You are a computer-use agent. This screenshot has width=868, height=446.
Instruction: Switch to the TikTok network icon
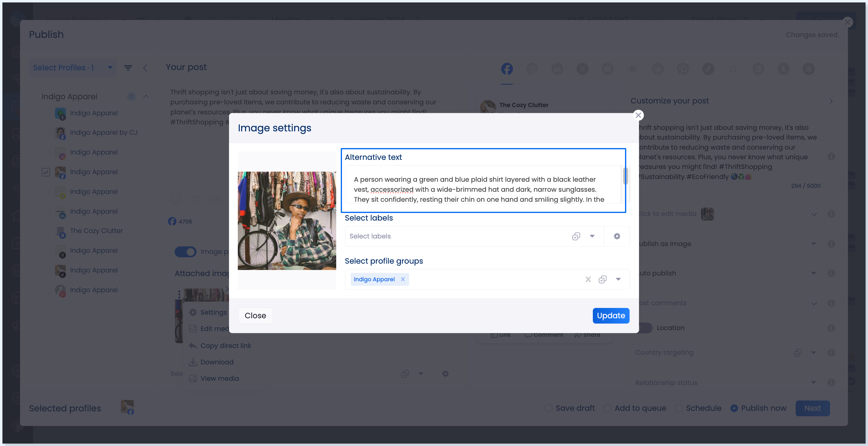(708, 69)
